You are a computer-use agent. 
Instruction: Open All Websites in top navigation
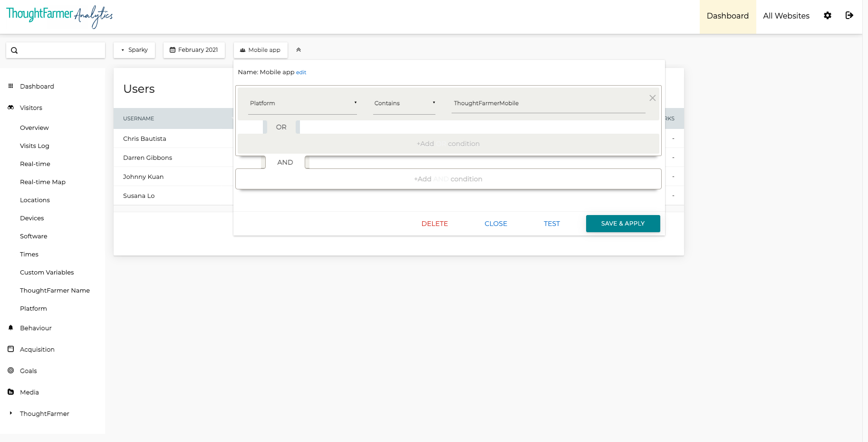pyautogui.click(x=786, y=16)
